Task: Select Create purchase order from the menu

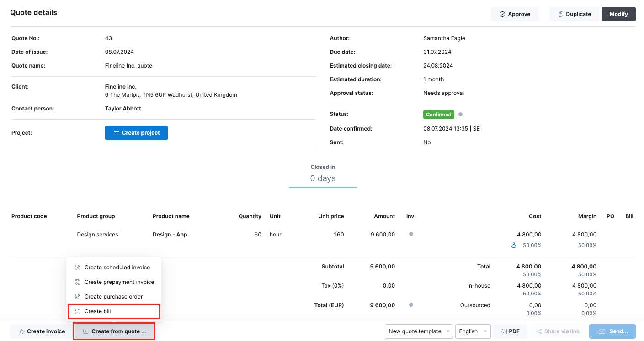Action: [113, 296]
